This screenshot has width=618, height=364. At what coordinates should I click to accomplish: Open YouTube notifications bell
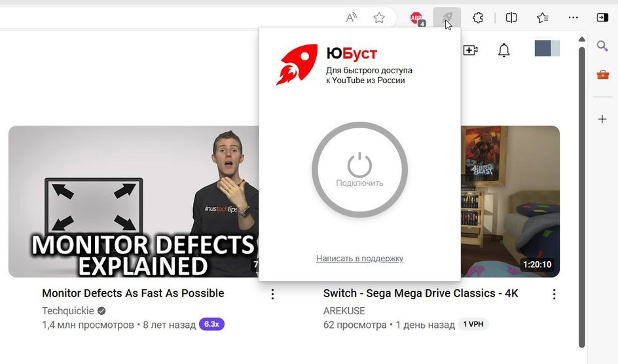click(x=503, y=50)
